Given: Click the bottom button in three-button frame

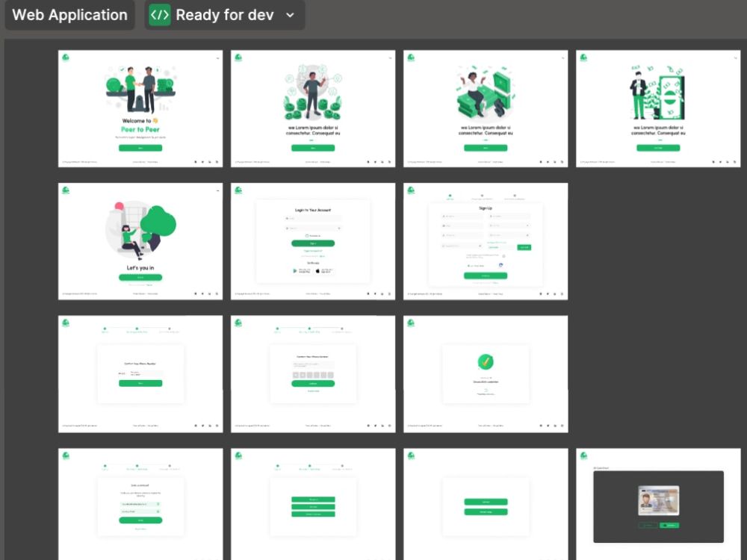Looking at the screenshot, I should click(x=313, y=514).
